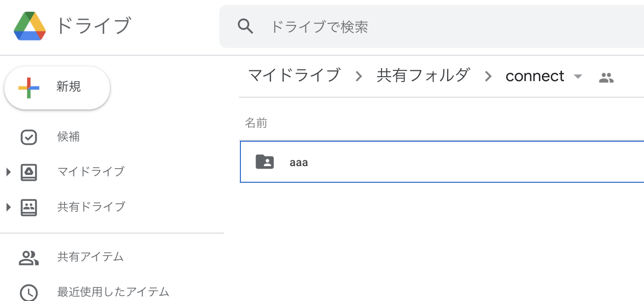Open the connect folder dropdown arrow
This screenshot has width=644, height=301.
point(578,77)
